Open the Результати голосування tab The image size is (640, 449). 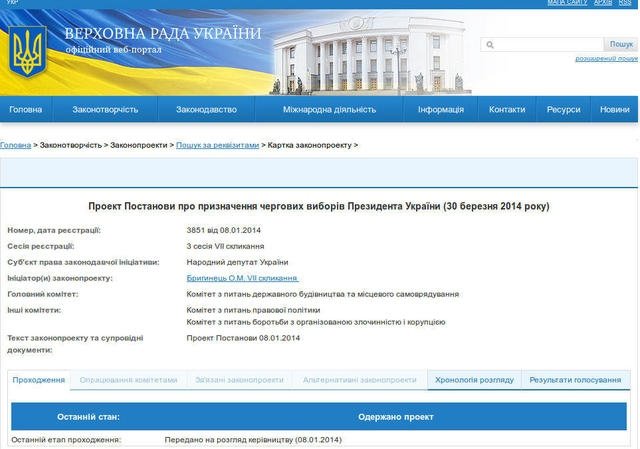(575, 380)
